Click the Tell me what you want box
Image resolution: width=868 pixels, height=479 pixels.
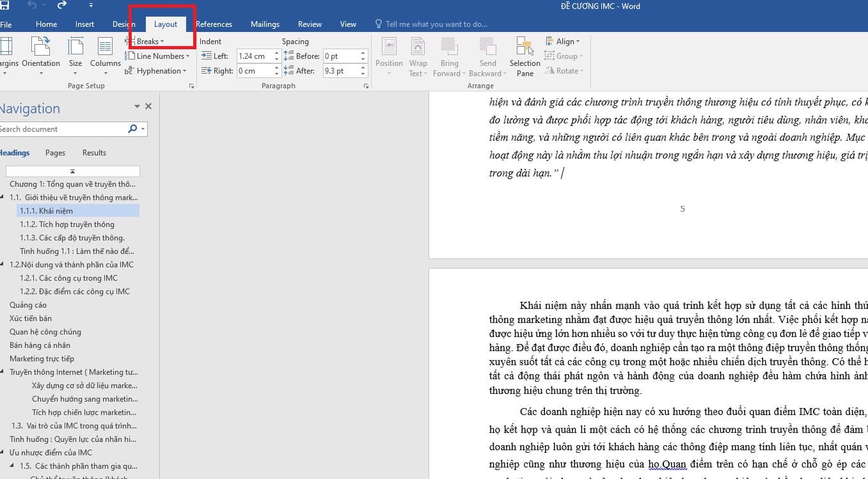pos(430,24)
